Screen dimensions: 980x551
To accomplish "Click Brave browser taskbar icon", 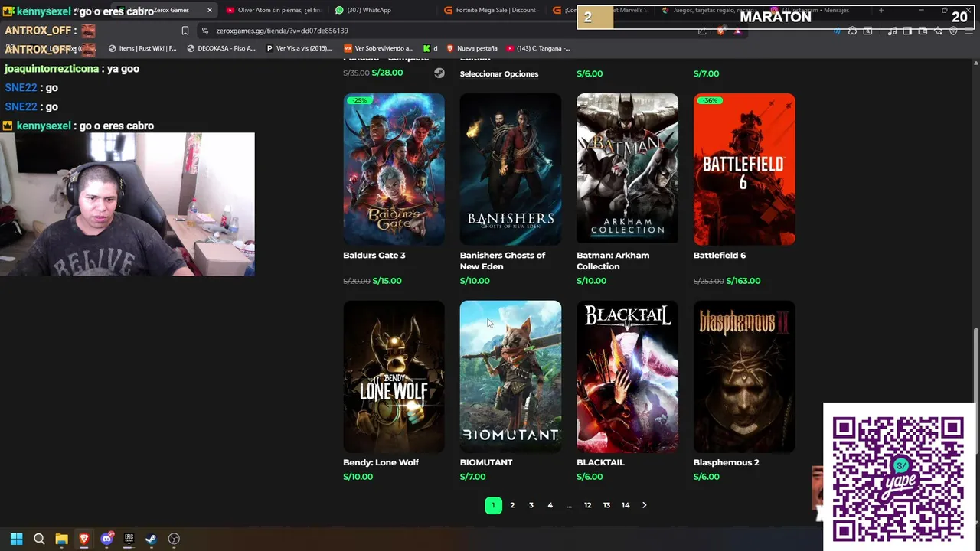I will pos(84,539).
